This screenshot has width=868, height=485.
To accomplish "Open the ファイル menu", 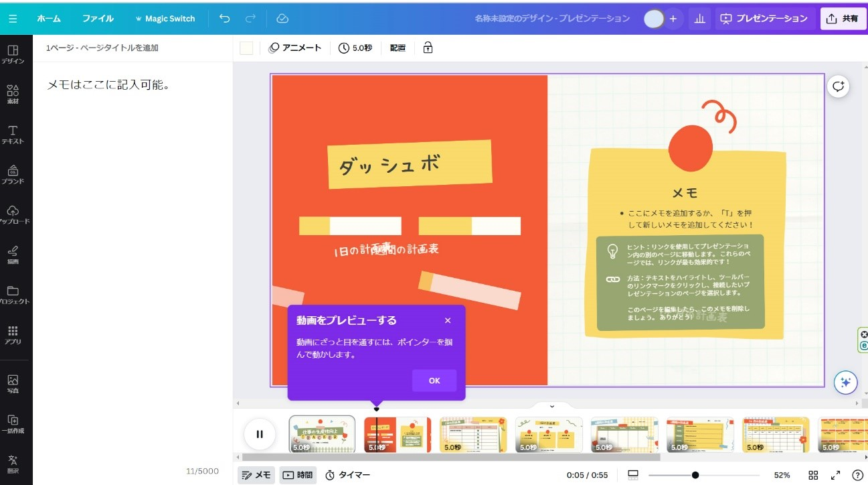I will pos(98,19).
